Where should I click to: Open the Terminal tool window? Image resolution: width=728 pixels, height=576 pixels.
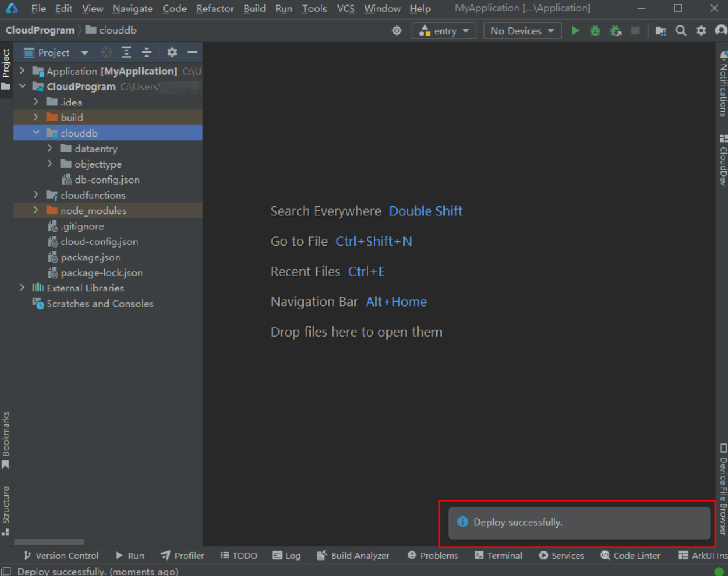coord(499,556)
